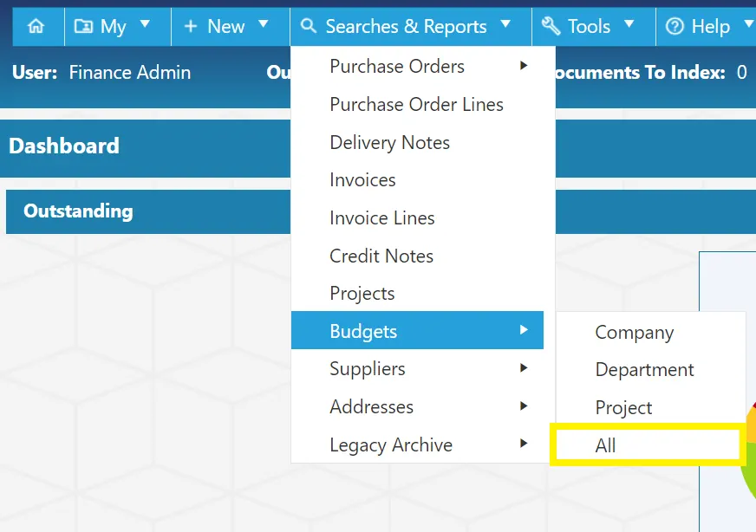
Task: Expand the Budgets submenu arrow
Action: tap(525, 329)
